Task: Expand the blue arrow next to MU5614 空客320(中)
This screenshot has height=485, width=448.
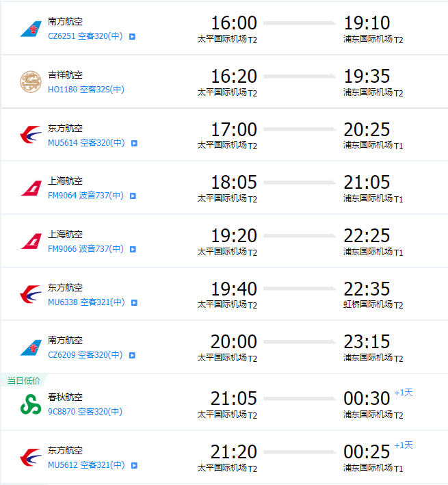Action: [x=134, y=143]
